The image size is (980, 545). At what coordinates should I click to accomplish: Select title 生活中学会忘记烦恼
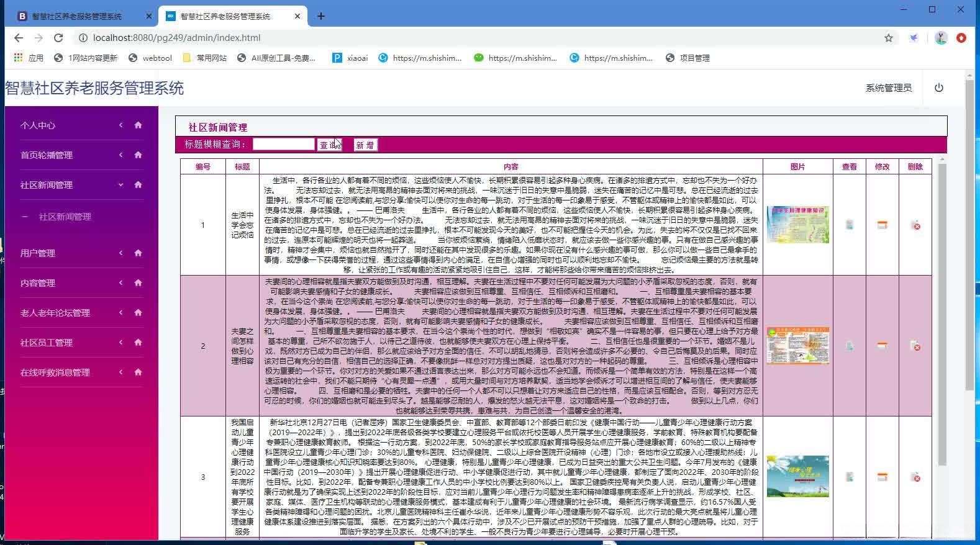(x=242, y=225)
